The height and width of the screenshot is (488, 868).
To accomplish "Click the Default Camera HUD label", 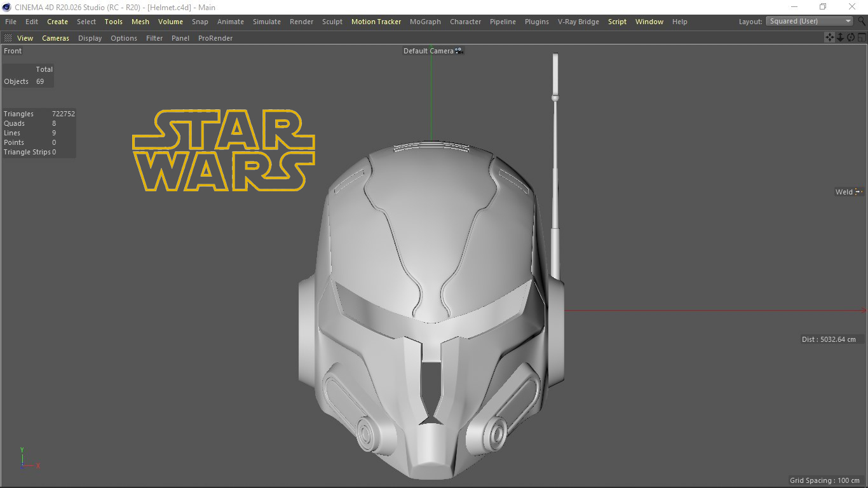I will pyautogui.click(x=428, y=51).
